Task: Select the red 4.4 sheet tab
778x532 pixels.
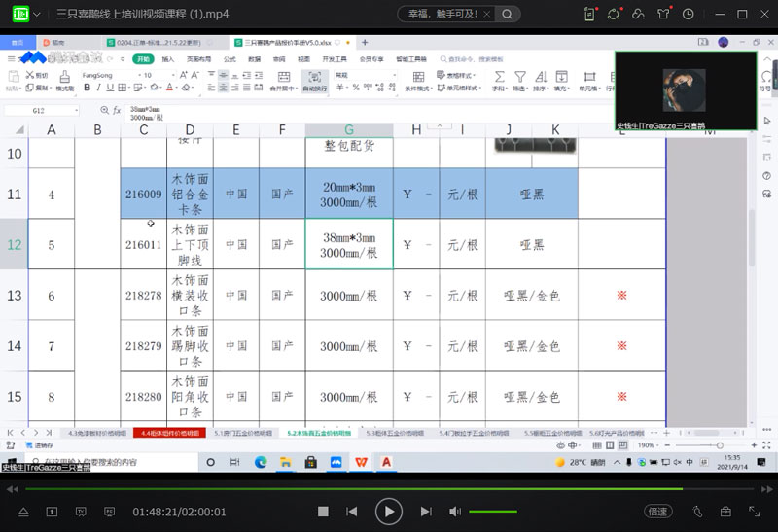Action: point(169,433)
